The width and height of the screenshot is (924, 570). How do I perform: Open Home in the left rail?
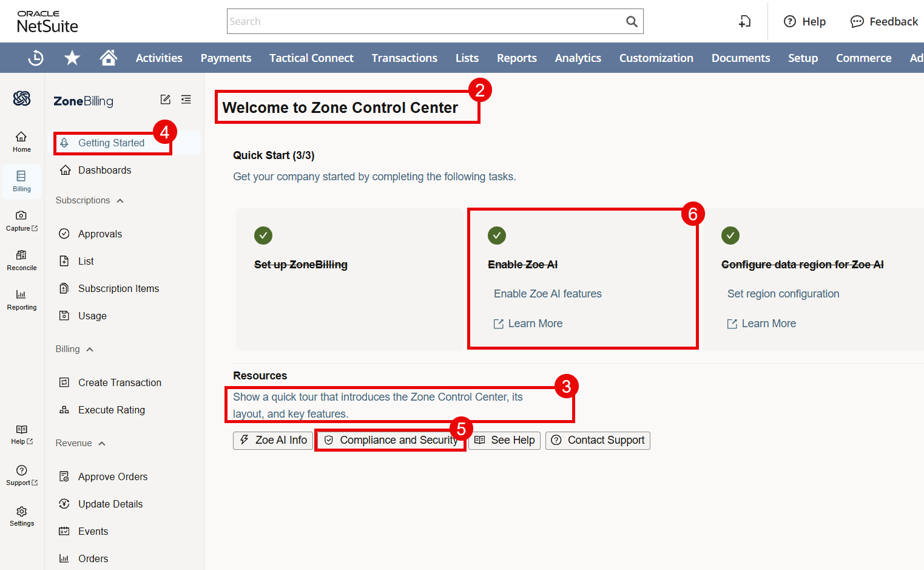click(x=22, y=142)
